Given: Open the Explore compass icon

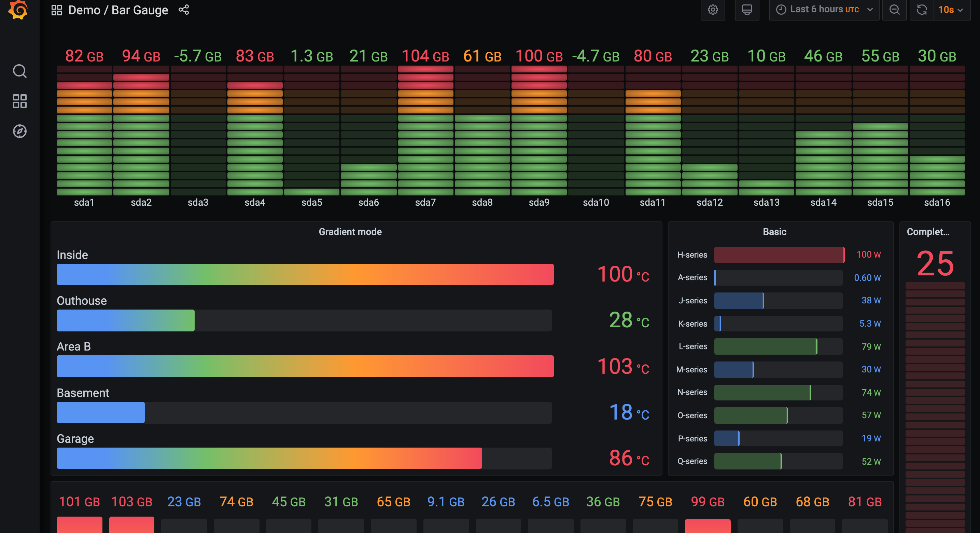Looking at the screenshot, I should coord(19,131).
